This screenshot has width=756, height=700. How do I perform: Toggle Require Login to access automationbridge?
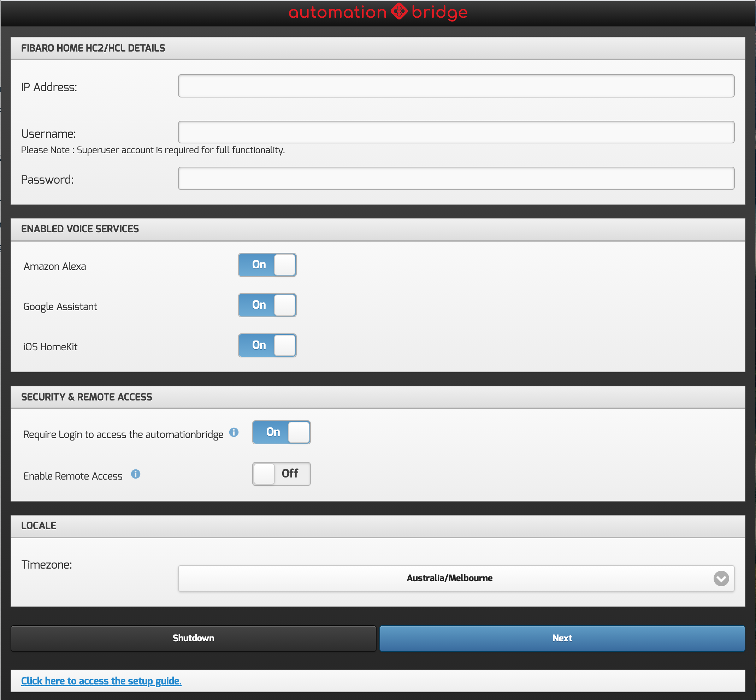click(x=281, y=432)
